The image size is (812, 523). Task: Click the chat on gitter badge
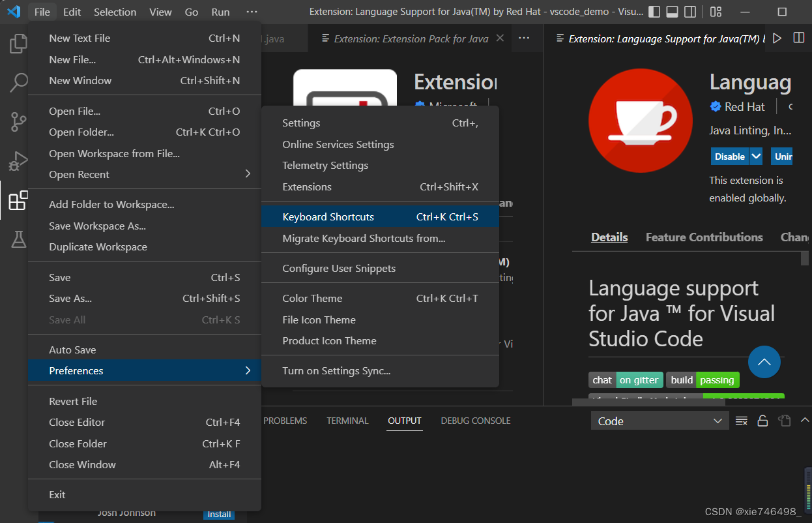(x=626, y=380)
